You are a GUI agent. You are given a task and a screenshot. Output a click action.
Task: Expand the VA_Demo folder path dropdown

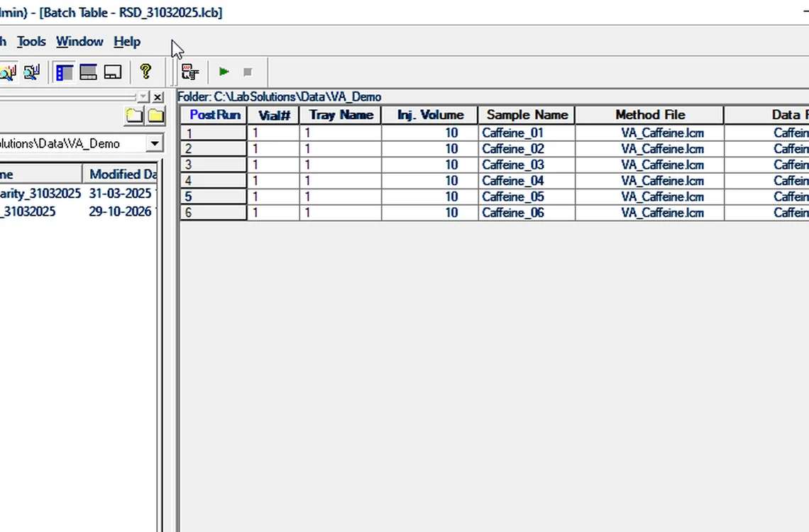point(154,143)
